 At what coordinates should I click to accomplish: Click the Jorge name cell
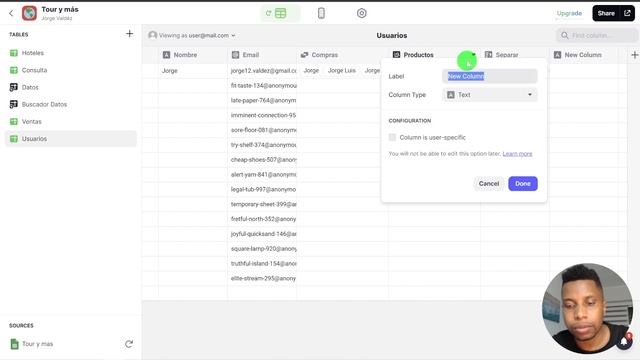[193, 71]
